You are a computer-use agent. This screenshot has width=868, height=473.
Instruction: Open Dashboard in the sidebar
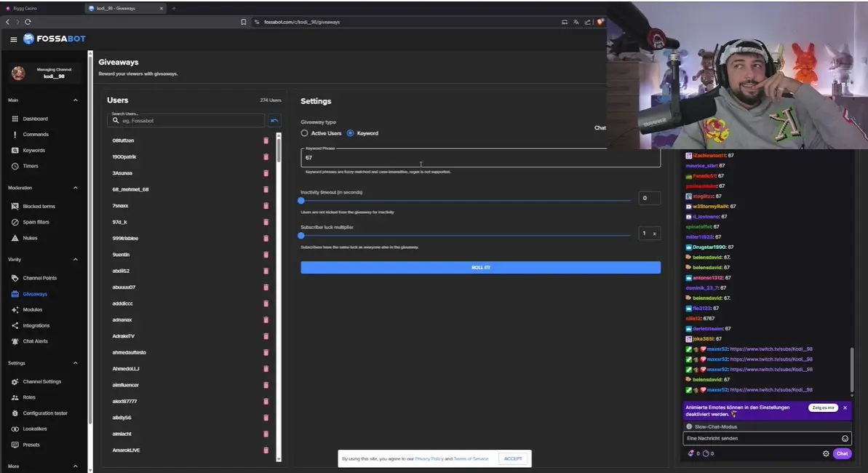point(35,119)
